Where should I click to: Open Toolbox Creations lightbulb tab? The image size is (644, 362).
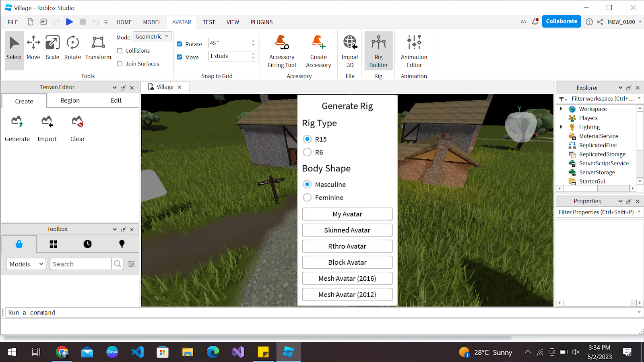(x=122, y=244)
